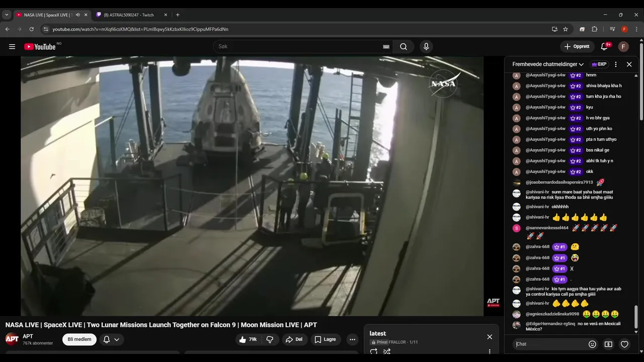Click the video title text
This screenshot has width=644, height=362.
coord(161,325)
